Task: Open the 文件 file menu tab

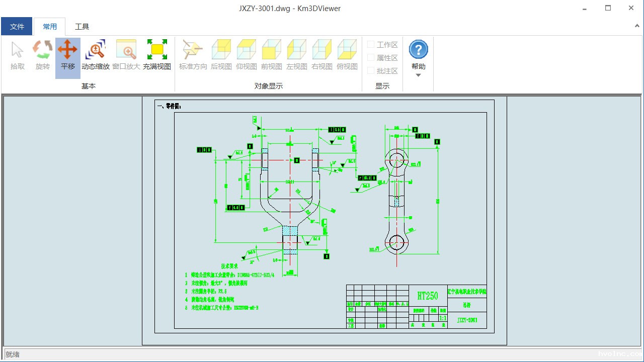Action: click(x=17, y=26)
